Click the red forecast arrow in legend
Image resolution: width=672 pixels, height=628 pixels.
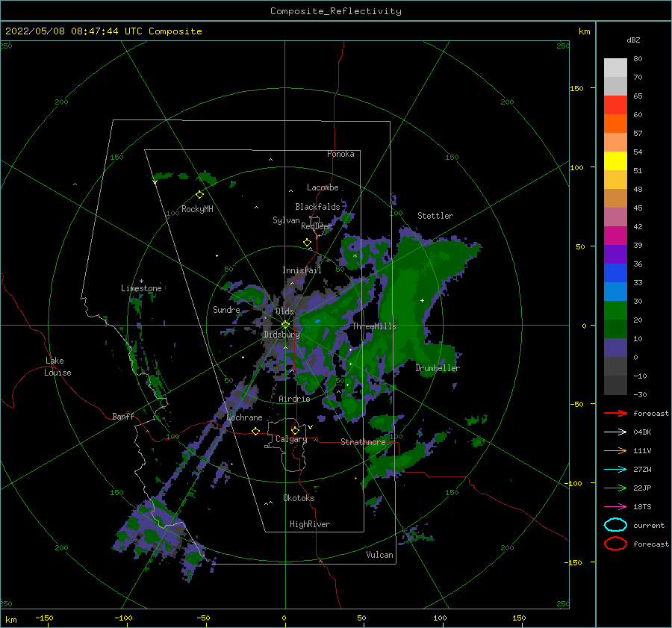click(x=615, y=413)
